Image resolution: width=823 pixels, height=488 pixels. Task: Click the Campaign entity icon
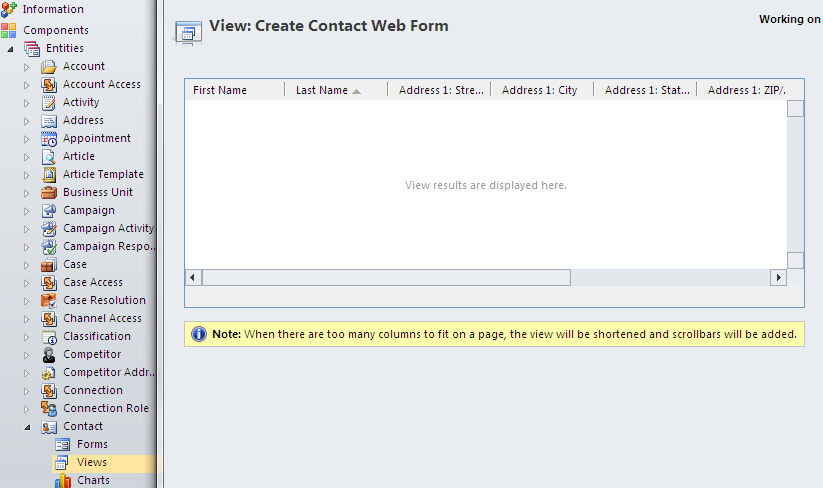(x=48, y=211)
